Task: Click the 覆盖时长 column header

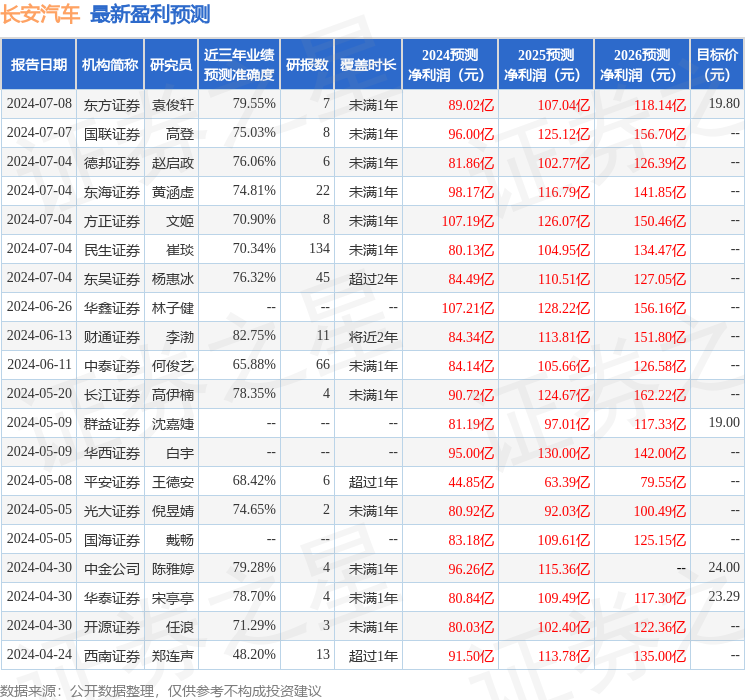Action: [x=368, y=64]
